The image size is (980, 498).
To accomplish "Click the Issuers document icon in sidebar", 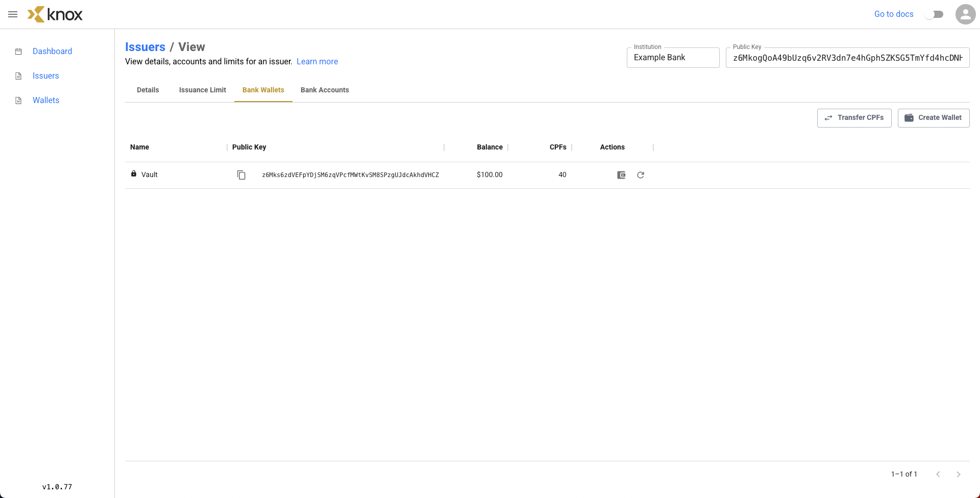I will point(18,76).
